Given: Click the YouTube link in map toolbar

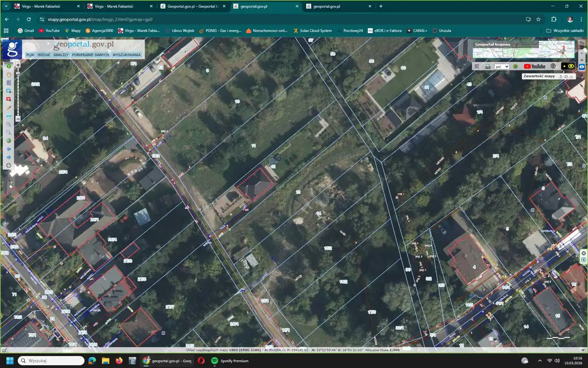Looking at the screenshot, I should [535, 66].
